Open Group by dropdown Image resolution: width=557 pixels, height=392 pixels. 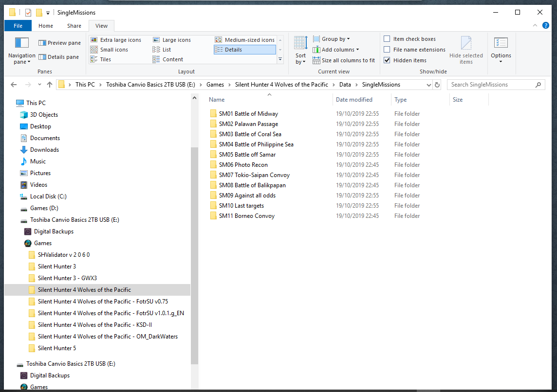(332, 39)
